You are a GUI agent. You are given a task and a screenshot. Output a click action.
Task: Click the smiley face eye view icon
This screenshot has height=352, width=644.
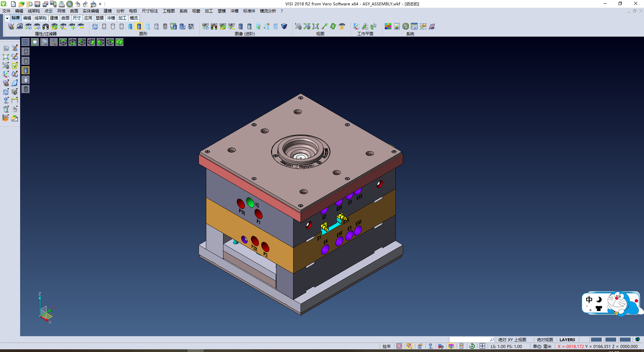342,26
